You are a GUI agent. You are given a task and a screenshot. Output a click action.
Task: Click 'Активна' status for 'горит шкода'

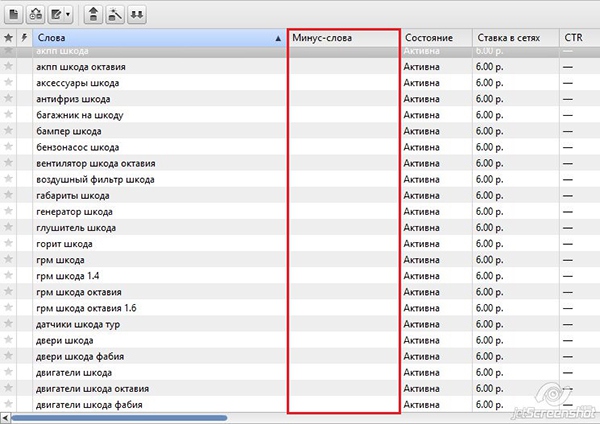[421, 244]
